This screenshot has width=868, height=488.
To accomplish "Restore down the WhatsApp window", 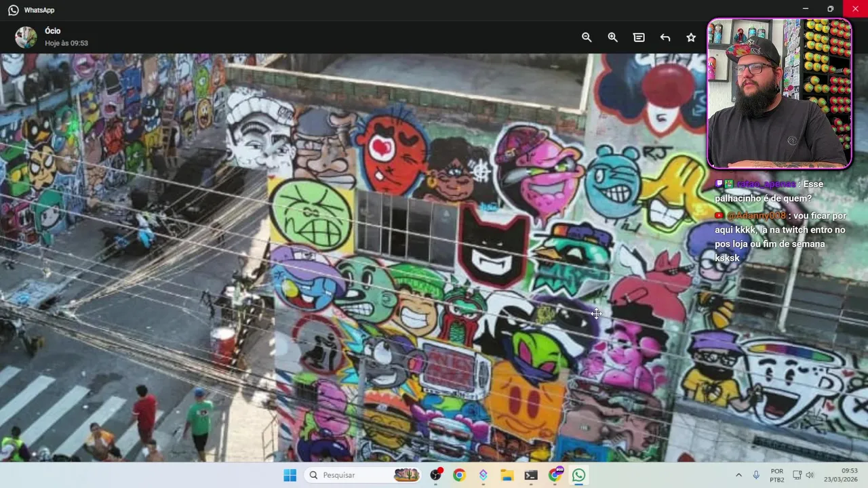I will [830, 9].
